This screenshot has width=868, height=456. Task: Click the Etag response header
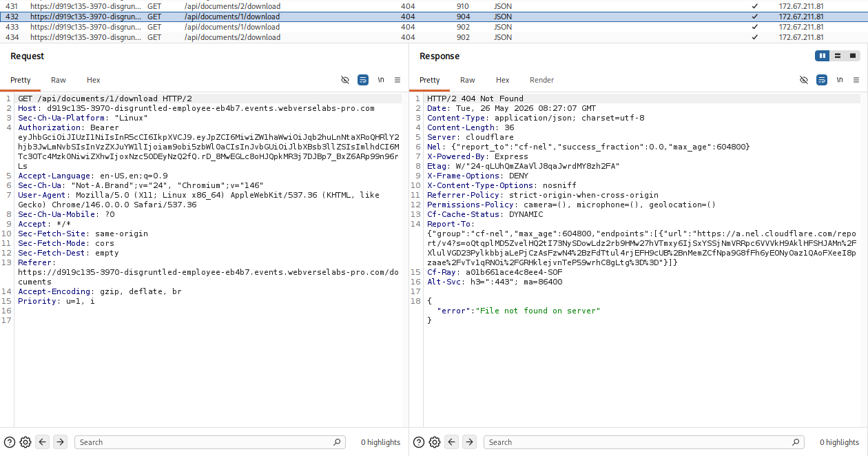coord(524,166)
